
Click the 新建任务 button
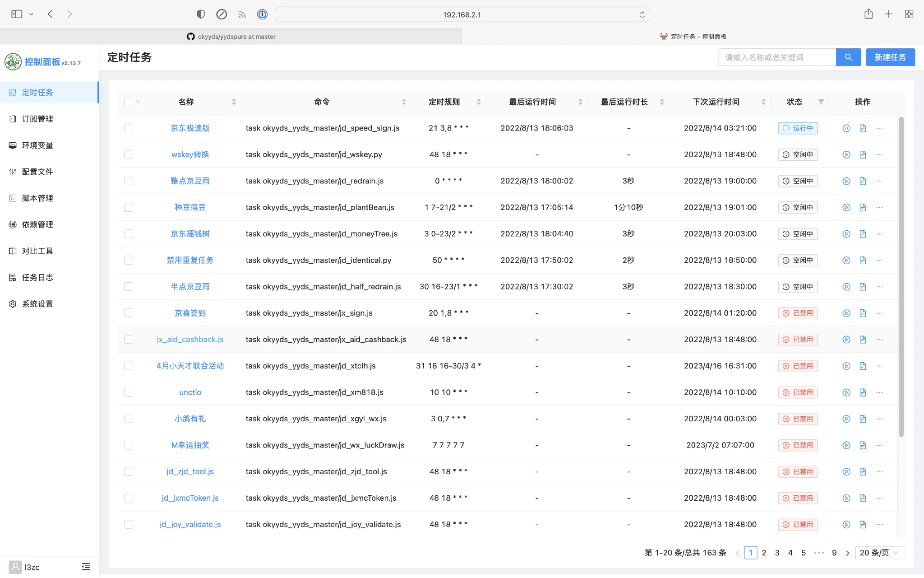click(890, 57)
